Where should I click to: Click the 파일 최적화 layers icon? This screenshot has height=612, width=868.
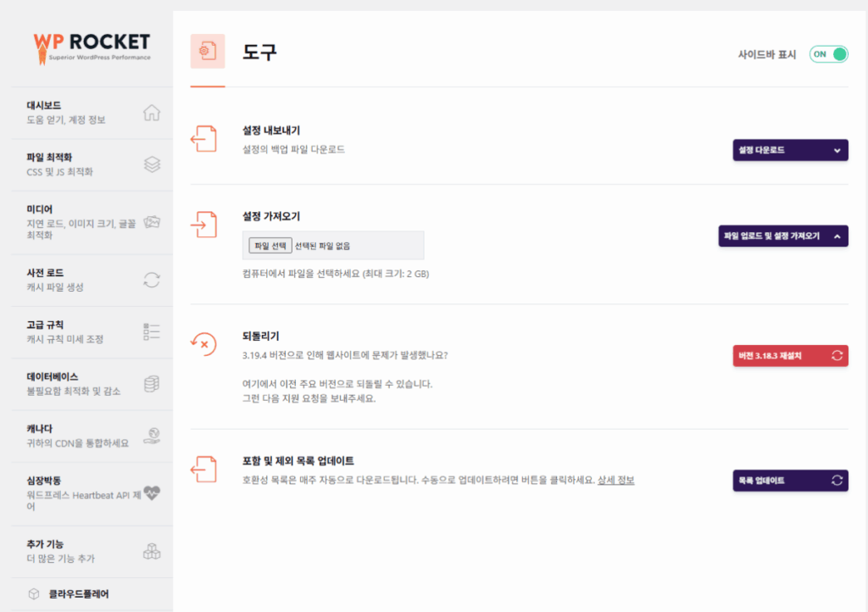coord(152,164)
